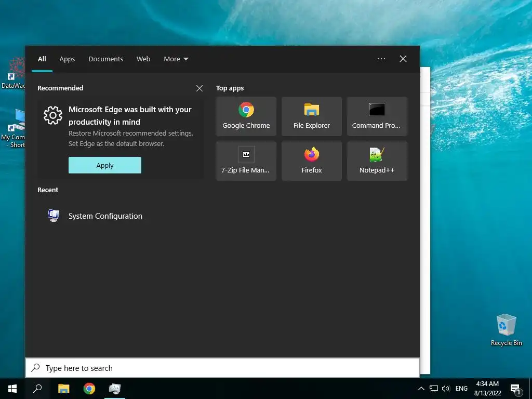Open the volume control tray icon
Viewport: 532px width, 399px height.
point(445,389)
